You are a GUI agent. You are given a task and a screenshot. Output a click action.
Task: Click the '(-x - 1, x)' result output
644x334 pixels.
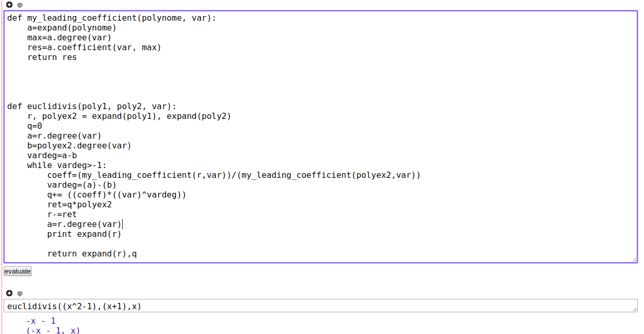point(53,330)
